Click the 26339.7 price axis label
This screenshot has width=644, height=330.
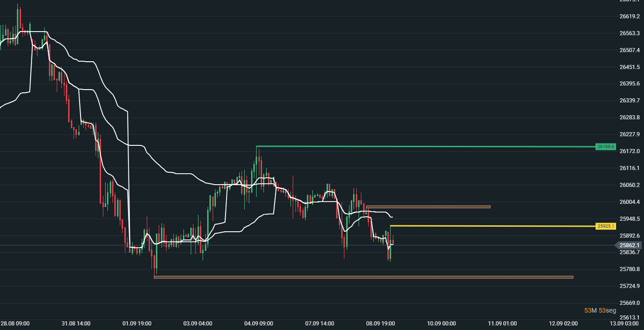pyautogui.click(x=629, y=100)
